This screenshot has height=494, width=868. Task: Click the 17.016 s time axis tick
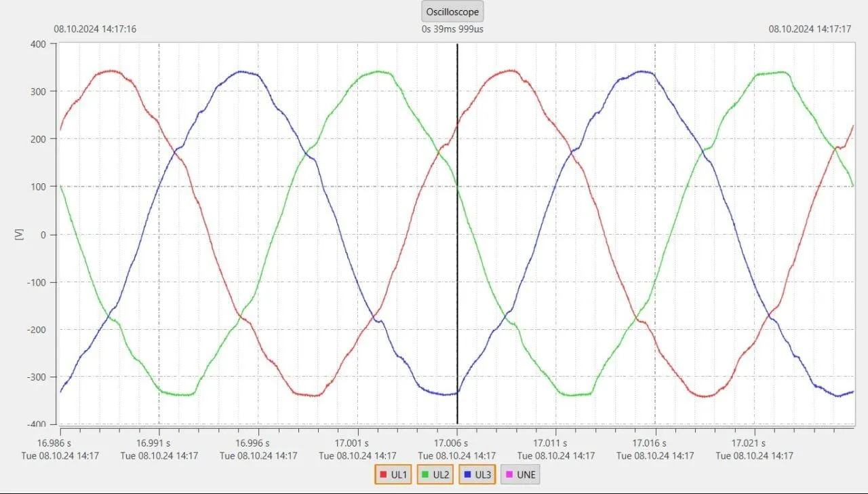(655, 442)
